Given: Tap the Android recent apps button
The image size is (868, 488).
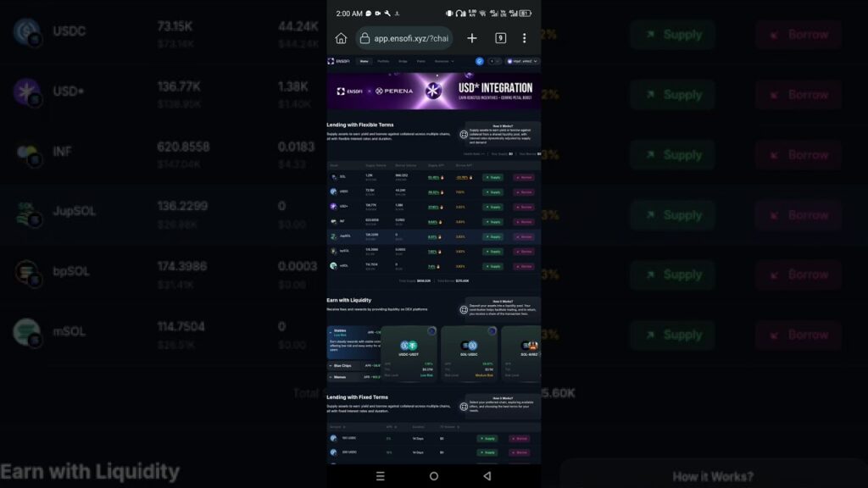Looking at the screenshot, I should point(380,476).
